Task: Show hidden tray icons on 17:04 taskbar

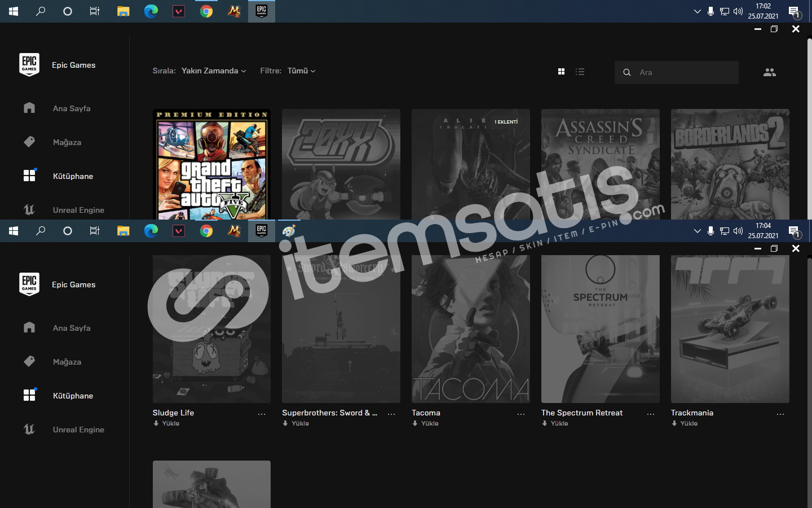Action: click(x=697, y=231)
